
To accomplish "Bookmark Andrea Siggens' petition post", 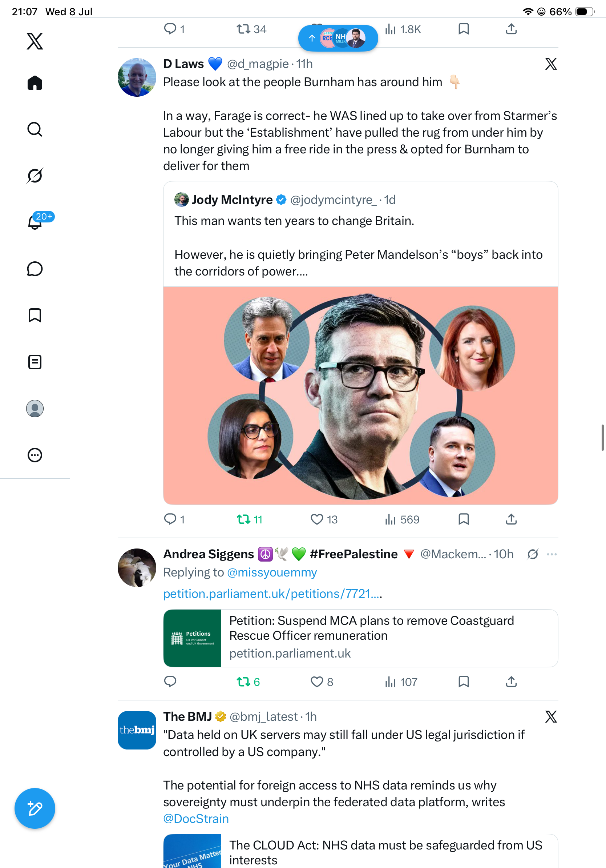I will 464,682.
